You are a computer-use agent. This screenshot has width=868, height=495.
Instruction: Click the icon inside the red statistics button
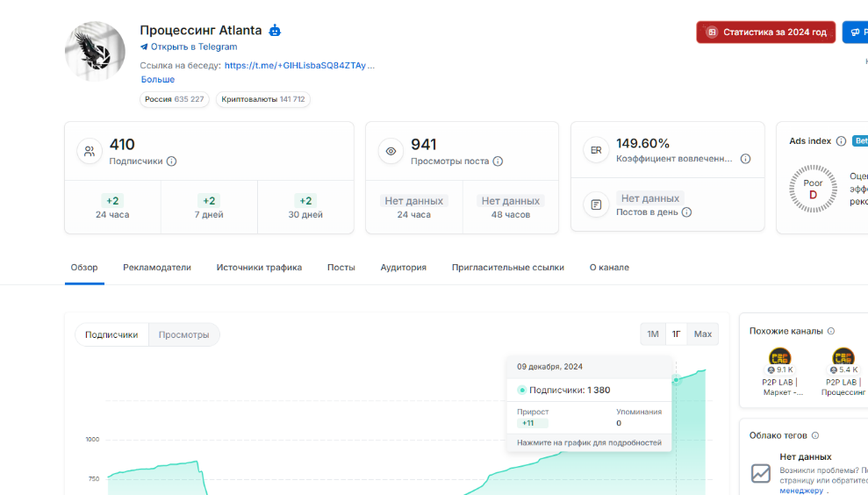(712, 32)
